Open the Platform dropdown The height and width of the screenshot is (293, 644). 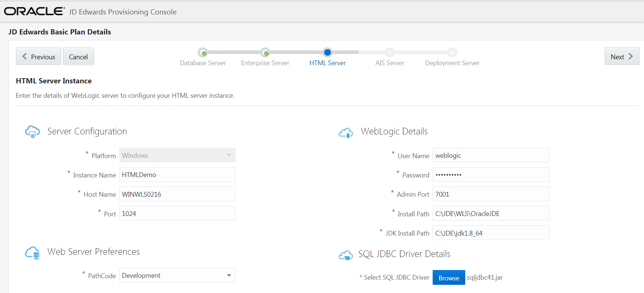coord(177,155)
